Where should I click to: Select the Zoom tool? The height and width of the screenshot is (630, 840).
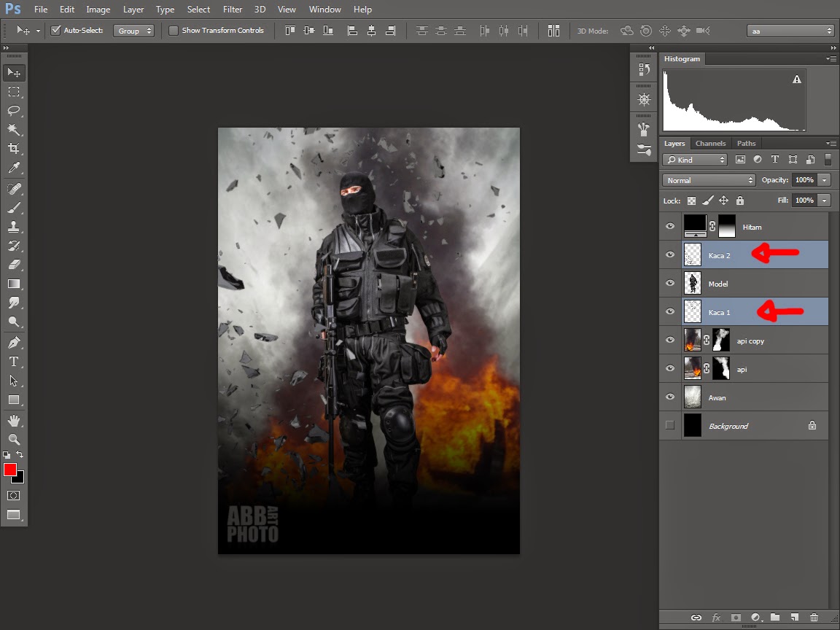(14, 439)
